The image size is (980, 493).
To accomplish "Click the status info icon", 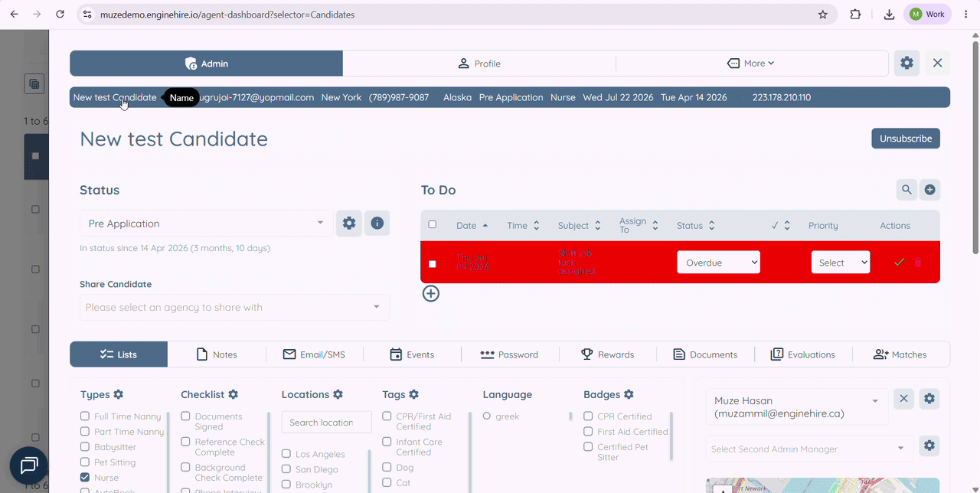I will click(377, 223).
